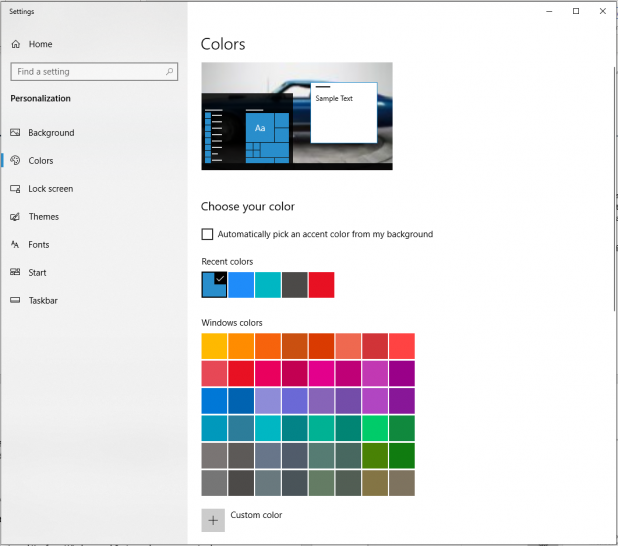This screenshot has width=618, height=546.
Task: Select the selected blue recent color swatch
Action: (214, 285)
